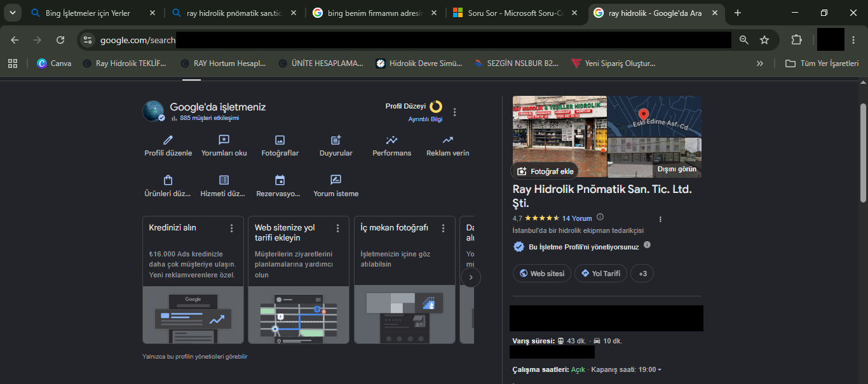Viewport: 868px width, 384px height.
Task: Open Kredinizi alın card options menu
Action: pyautogui.click(x=232, y=228)
